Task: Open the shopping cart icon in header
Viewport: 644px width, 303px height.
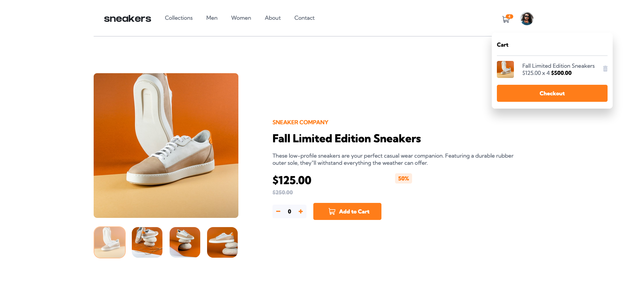Action: 506,20
